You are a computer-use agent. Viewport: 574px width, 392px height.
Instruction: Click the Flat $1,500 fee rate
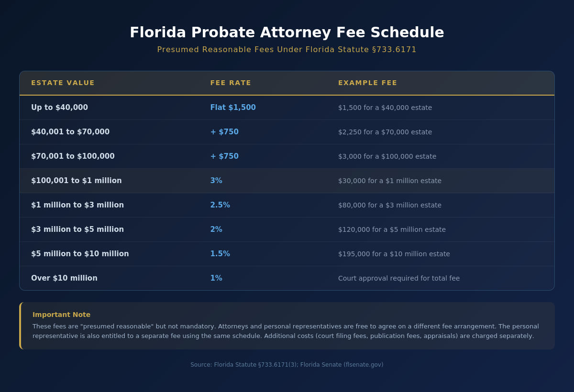pos(233,108)
